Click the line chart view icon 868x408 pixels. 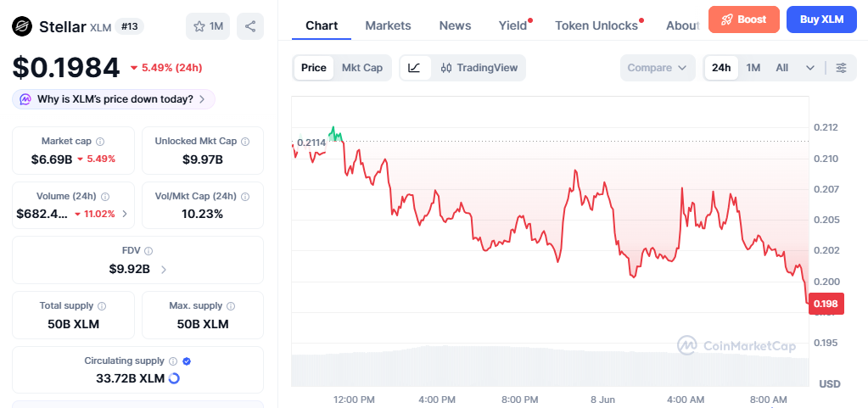pyautogui.click(x=415, y=68)
